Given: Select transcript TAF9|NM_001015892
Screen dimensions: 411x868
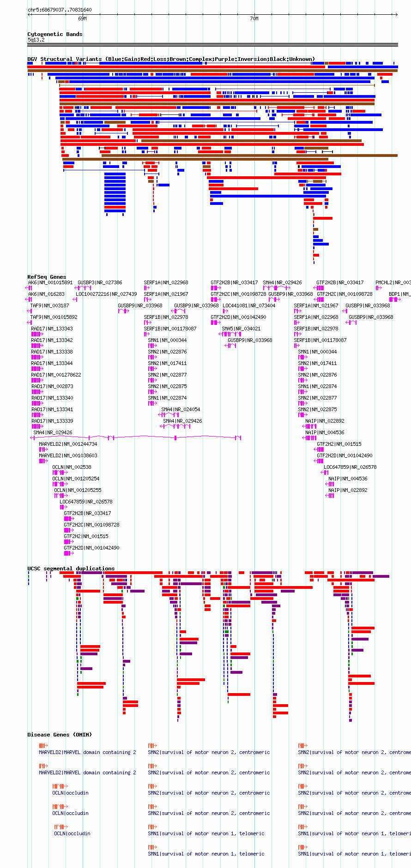Looking at the screenshot, I should click(x=54, y=317).
